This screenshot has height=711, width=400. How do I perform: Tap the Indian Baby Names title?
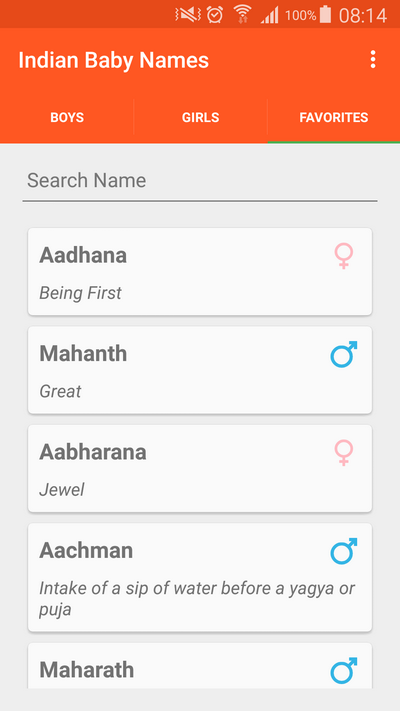click(x=113, y=60)
